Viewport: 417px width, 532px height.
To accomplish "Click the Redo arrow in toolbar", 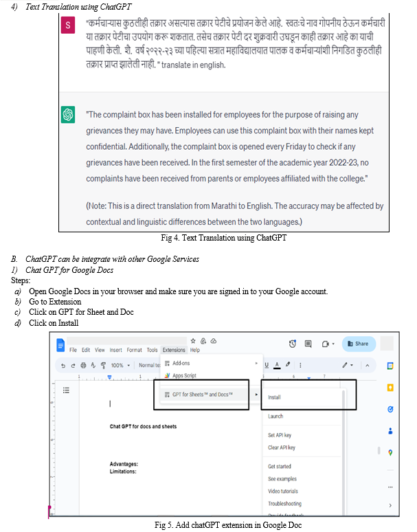I will pyautogui.click(x=73, y=366).
